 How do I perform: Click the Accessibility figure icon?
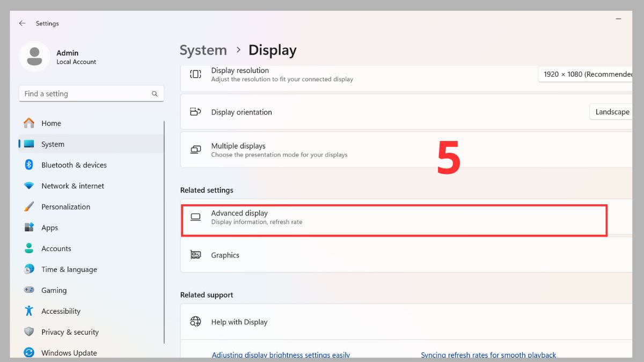click(29, 311)
